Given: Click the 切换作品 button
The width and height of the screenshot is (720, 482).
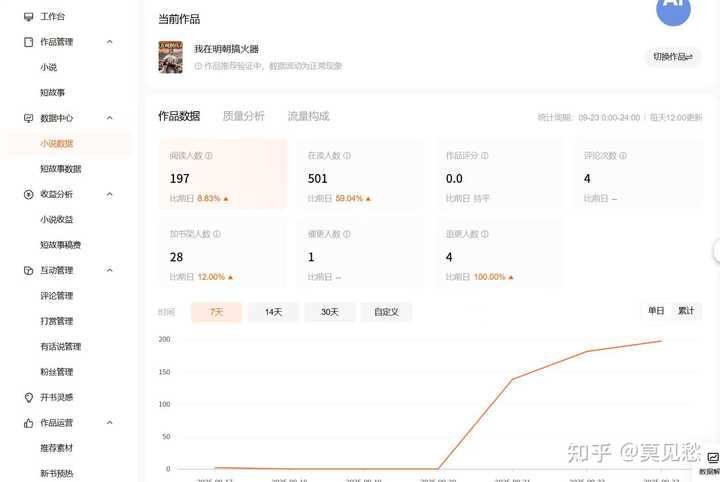Looking at the screenshot, I should (x=672, y=57).
